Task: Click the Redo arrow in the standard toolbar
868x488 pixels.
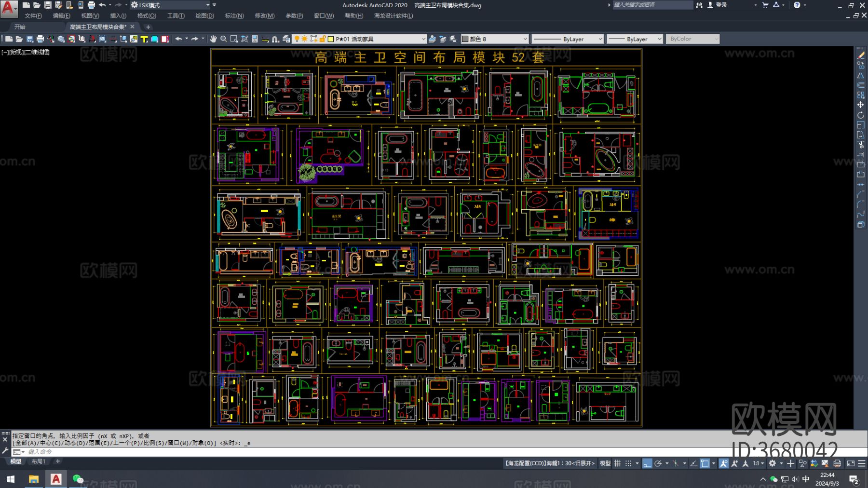Action: pyautogui.click(x=194, y=39)
